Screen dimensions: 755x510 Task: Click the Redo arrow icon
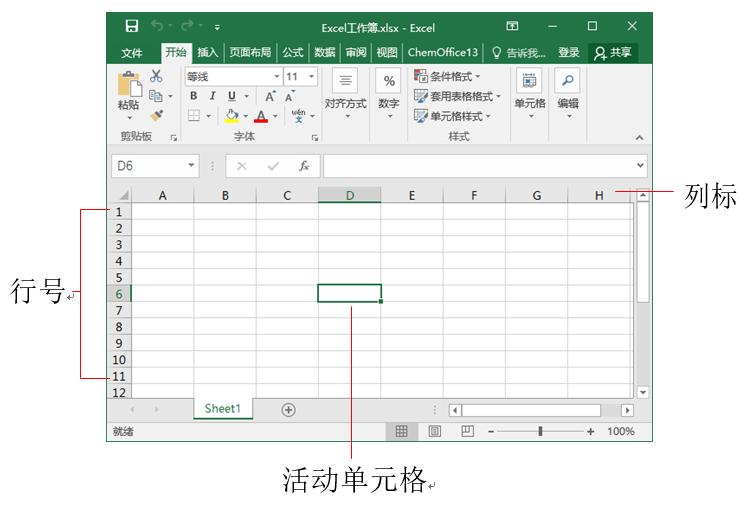click(x=187, y=25)
